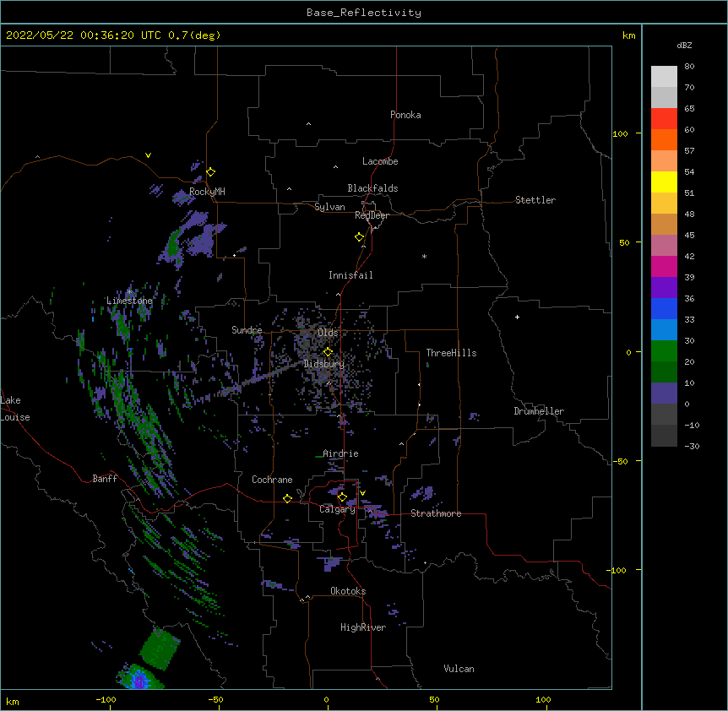The image size is (728, 711).
Task: Click the Ponoka city label
Action: point(405,115)
